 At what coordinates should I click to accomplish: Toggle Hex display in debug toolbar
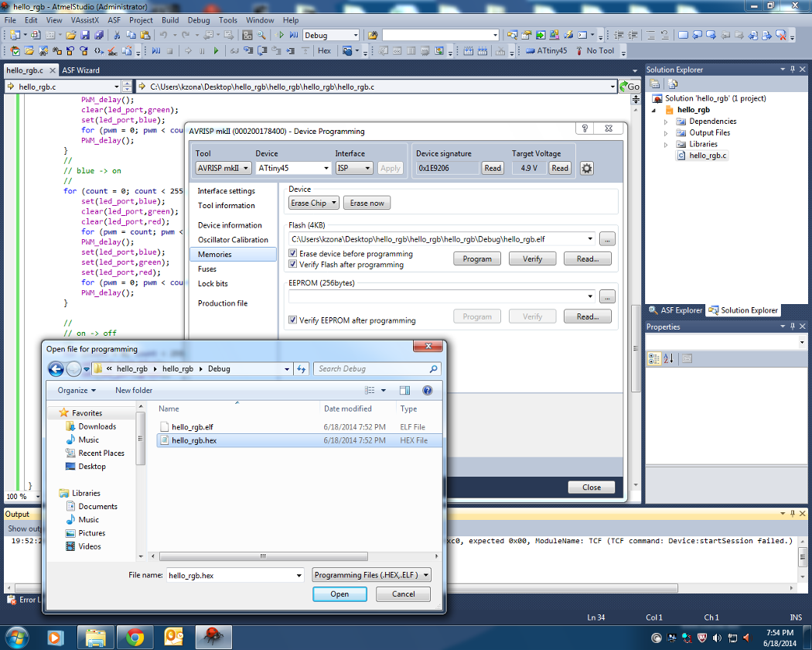[x=325, y=51]
